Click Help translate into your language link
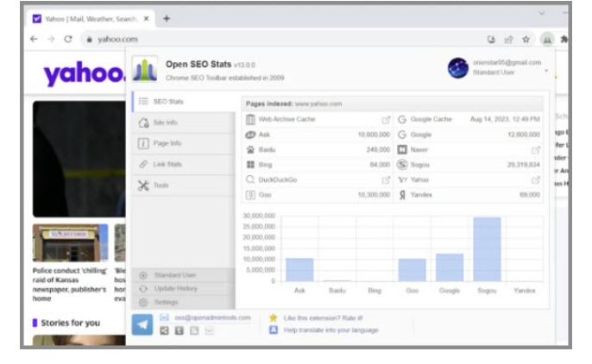This screenshot has width=592, height=364. point(331,330)
